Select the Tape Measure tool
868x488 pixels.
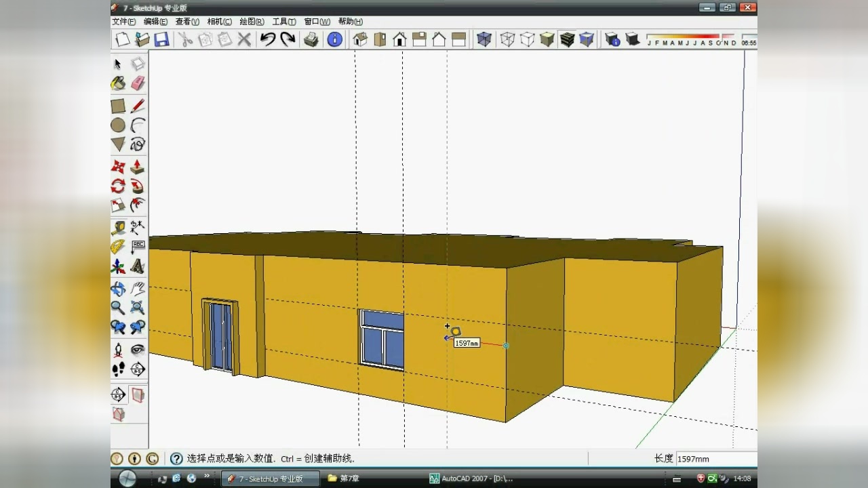click(x=118, y=228)
